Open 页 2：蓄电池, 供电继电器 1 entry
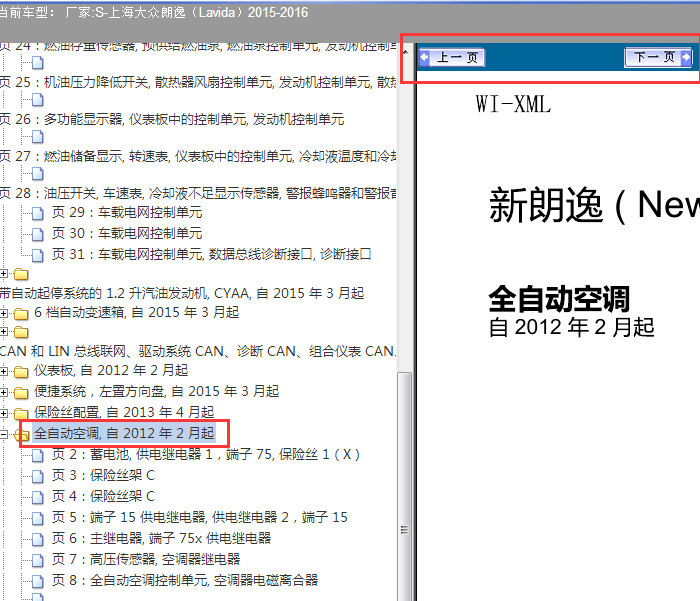The width and height of the screenshot is (700, 601). 205,454
